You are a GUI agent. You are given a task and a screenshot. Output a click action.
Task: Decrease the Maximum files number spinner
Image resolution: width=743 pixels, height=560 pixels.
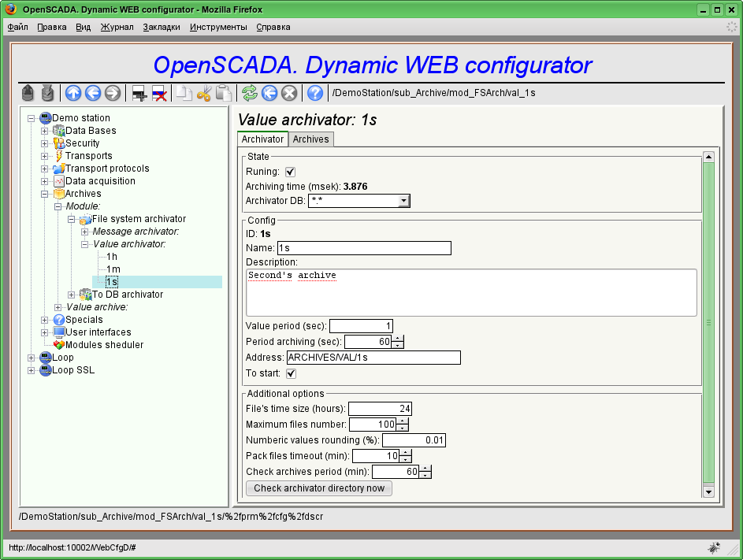[x=403, y=428]
